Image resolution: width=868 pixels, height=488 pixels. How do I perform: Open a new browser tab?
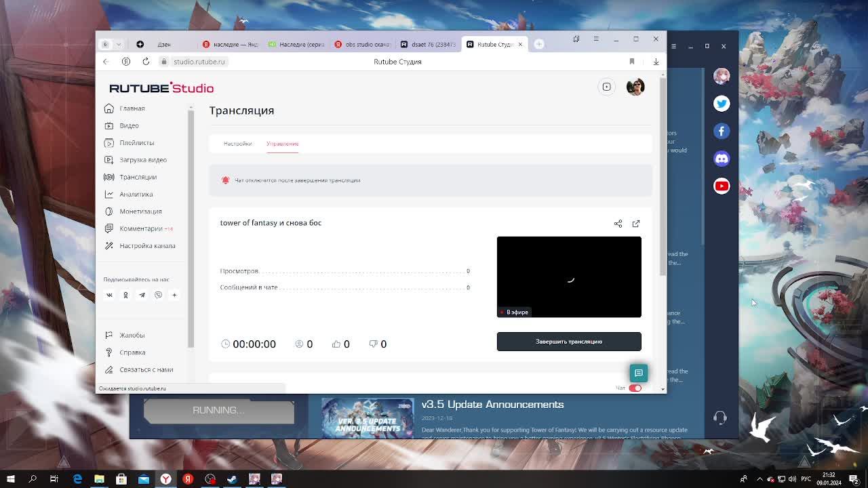point(539,44)
